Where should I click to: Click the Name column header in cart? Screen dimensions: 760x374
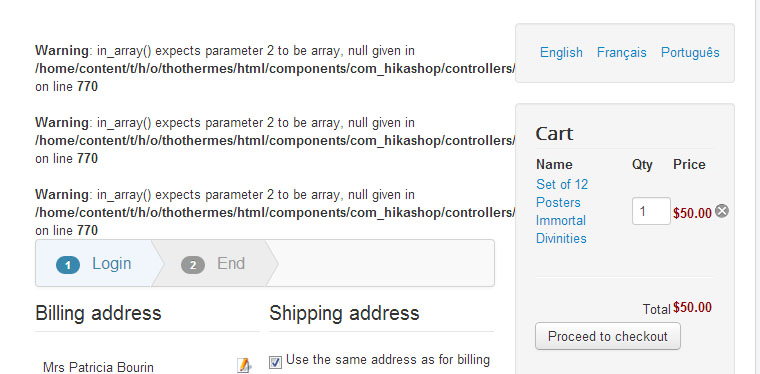coord(554,164)
